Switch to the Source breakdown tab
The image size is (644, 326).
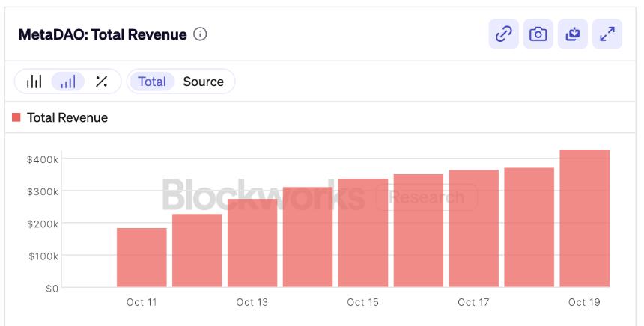coord(203,81)
